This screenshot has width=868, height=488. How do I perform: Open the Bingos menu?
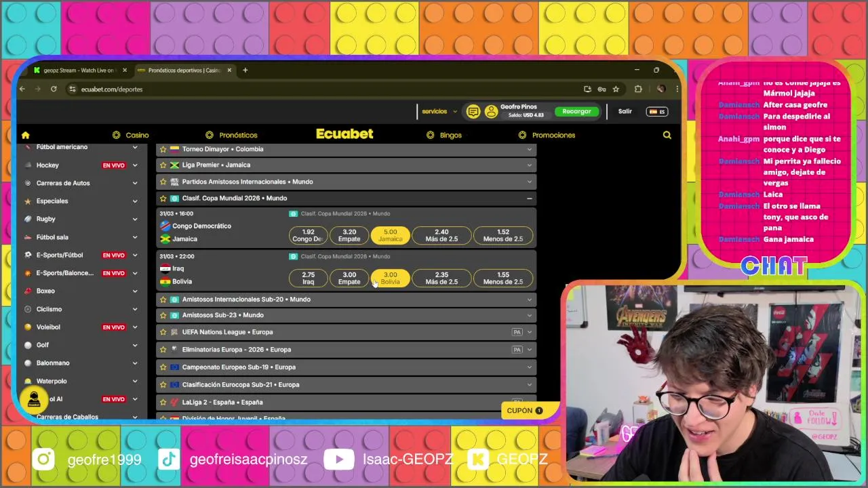point(444,135)
